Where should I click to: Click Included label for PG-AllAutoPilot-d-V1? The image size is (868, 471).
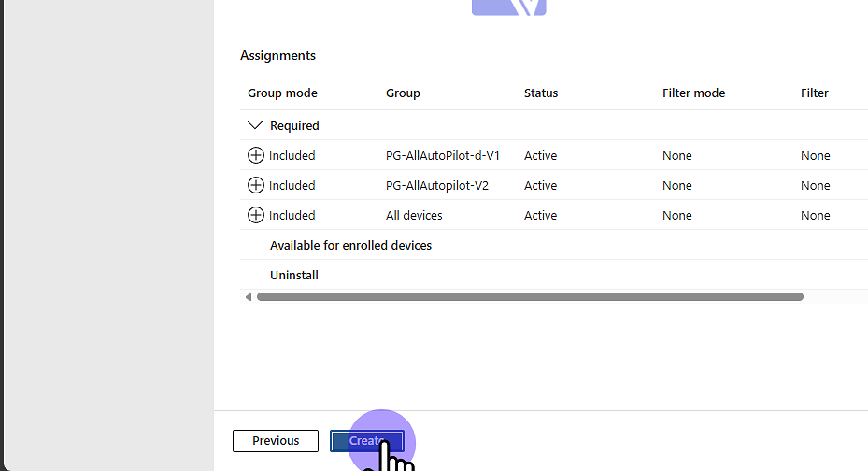[x=292, y=155]
